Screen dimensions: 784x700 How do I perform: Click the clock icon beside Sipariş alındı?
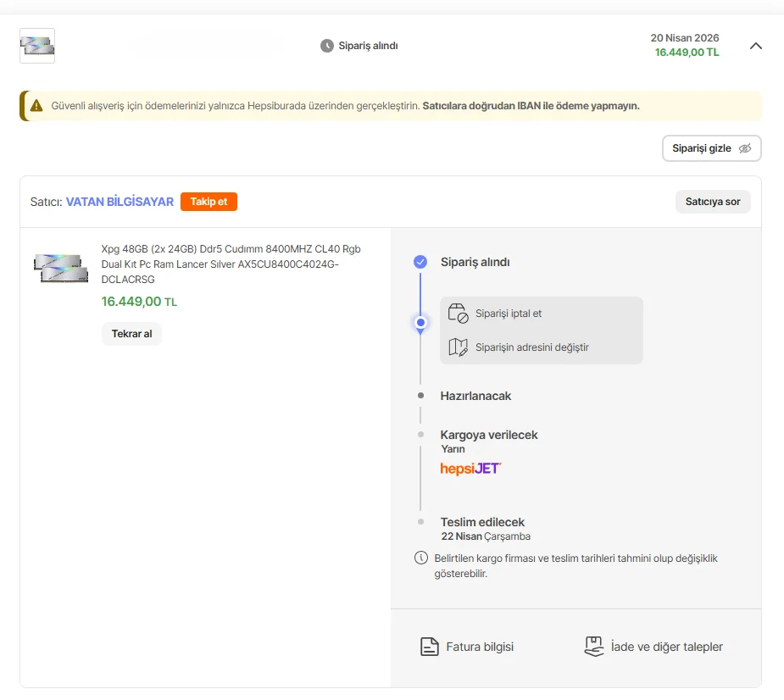coord(327,46)
